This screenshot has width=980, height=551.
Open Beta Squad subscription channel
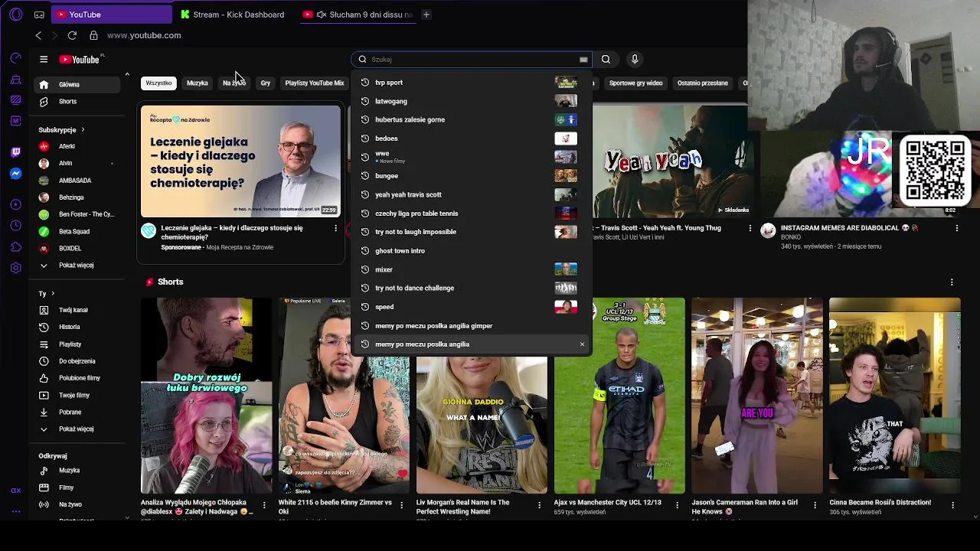point(77,232)
